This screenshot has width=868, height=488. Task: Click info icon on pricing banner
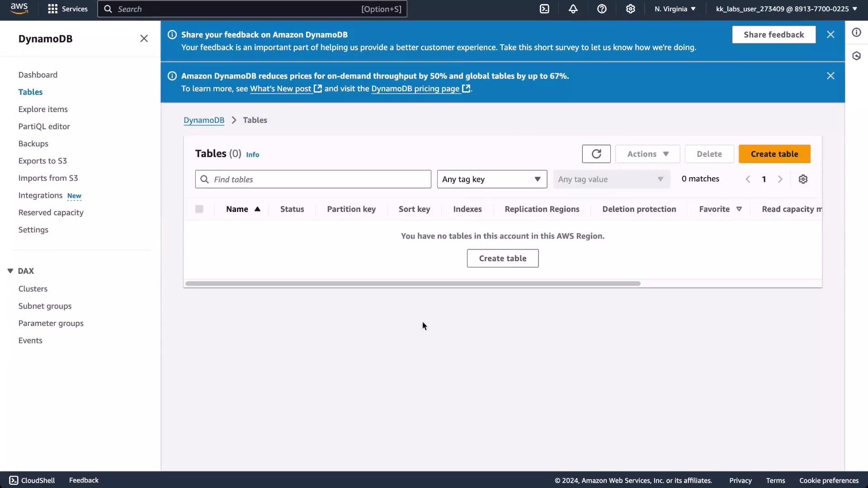(x=172, y=76)
